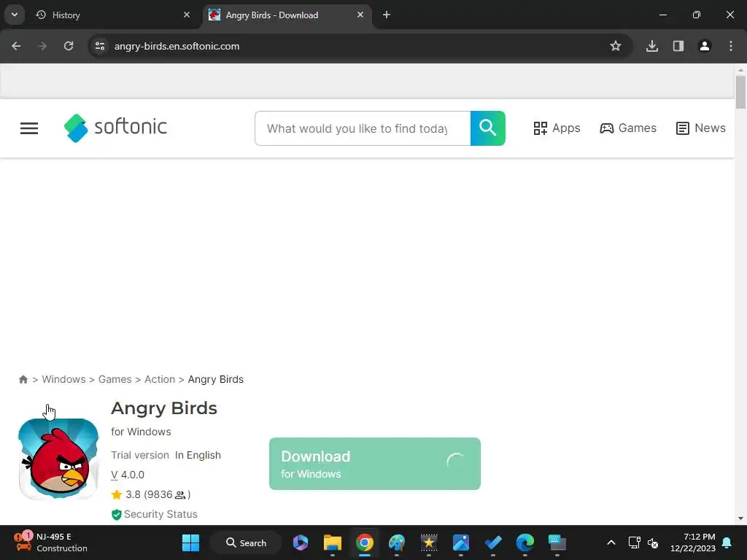The height and width of the screenshot is (560, 747).
Task: Click the muted volume tray icon
Action: pos(653,542)
